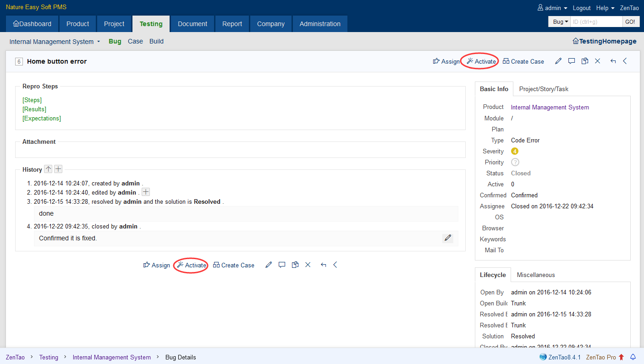Image resolution: width=644 pixels, height=364 pixels.
Task: Expand the edit details of history entry 2
Action: coord(146,192)
